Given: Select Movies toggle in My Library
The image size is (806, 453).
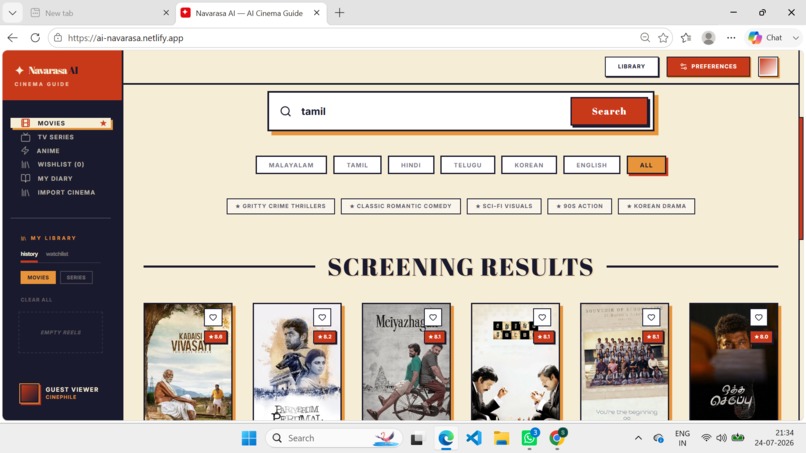Looking at the screenshot, I should [x=38, y=278].
